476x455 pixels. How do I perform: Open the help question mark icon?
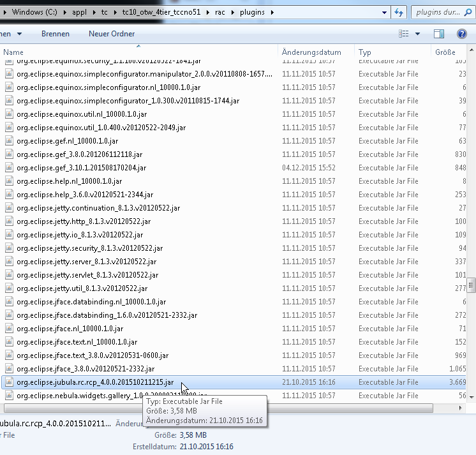point(462,34)
